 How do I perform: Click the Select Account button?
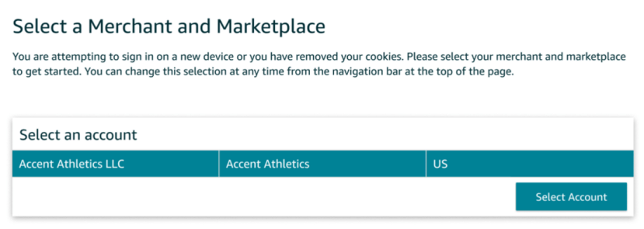tap(571, 197)
